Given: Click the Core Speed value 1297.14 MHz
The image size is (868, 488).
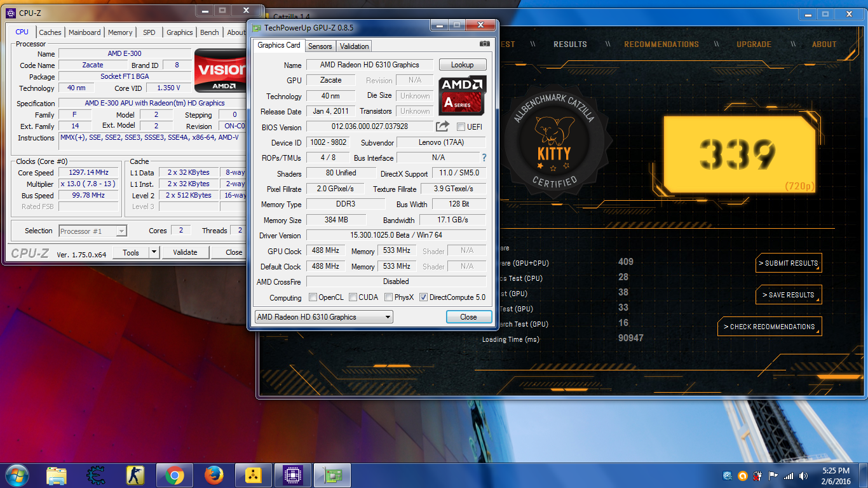Looking at the screenshot, I should [88, 172].
